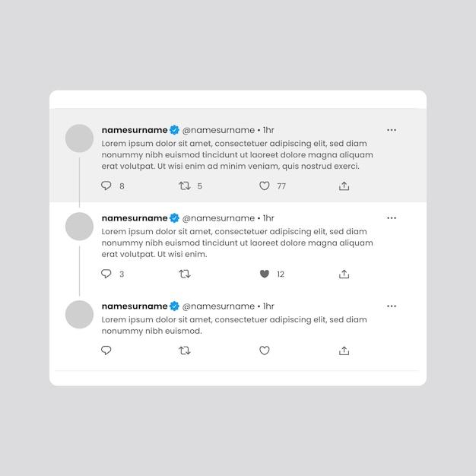Open the first tweet's profile avatar

click(x=79, y=138)
